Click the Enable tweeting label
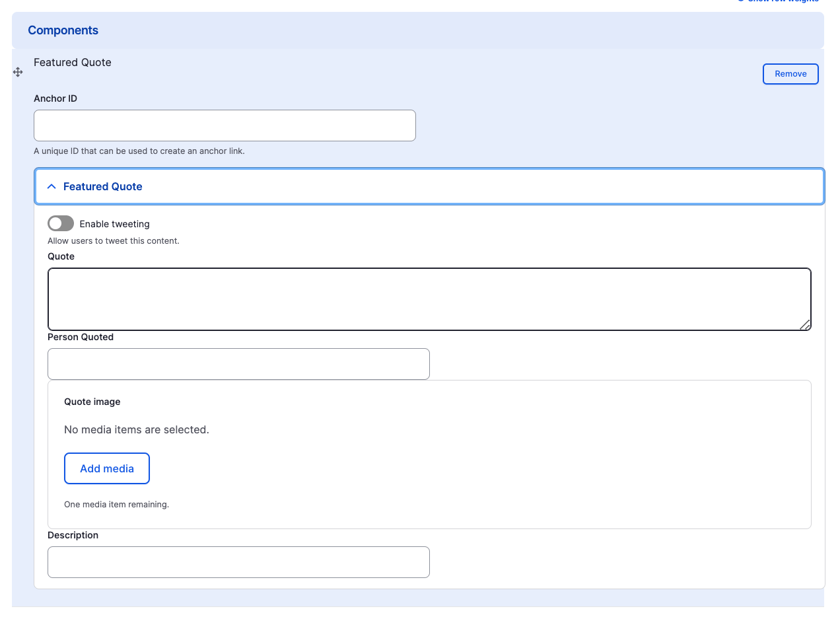840x617 pixels. point(115,224)
